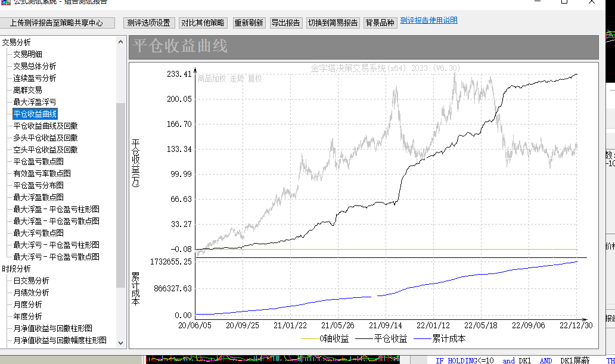The width and height of the screenshot is (615, 364).
Task: Open 平仓盈亏分布图 tree item
Action: 38,185
